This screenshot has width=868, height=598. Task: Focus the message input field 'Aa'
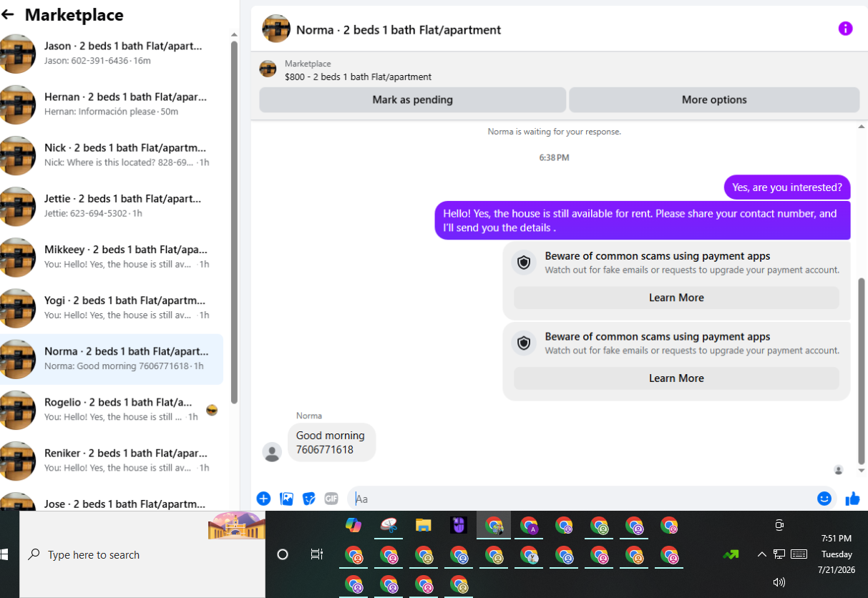tap(580, 499)
